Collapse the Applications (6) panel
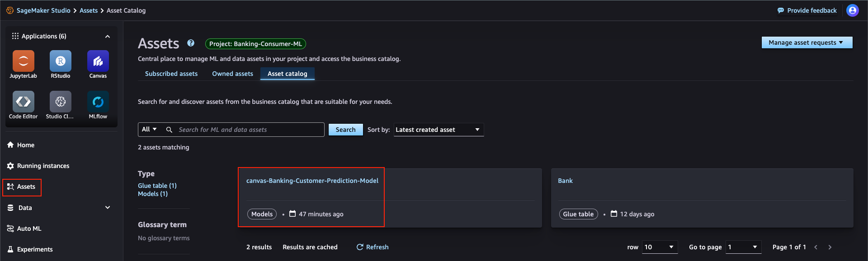 pos(108,36)
